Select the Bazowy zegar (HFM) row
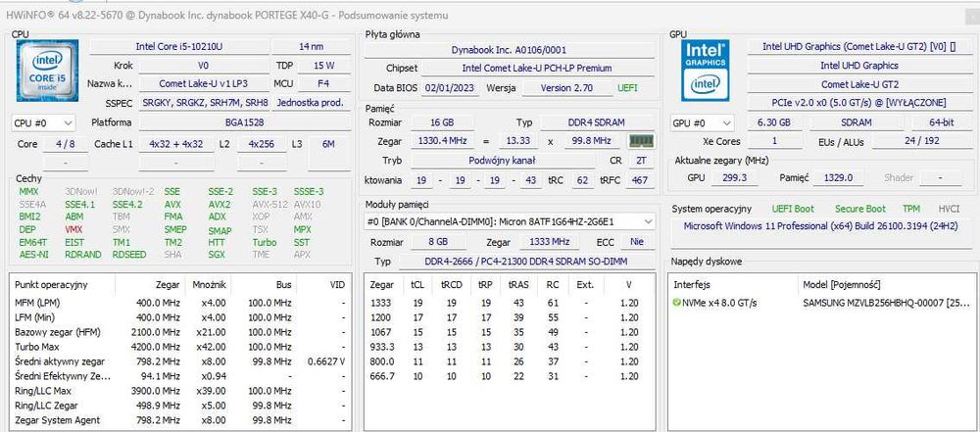This screenshot has height=432, width=980. click(x=180, y=332)
